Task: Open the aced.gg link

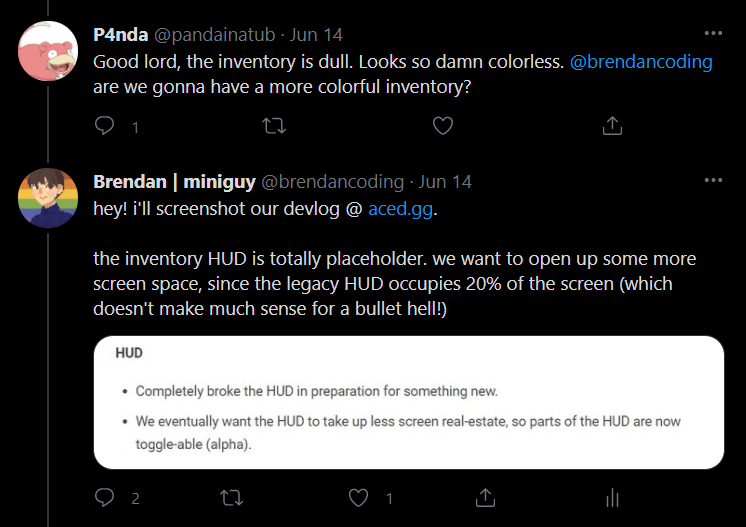Action: coord(402,209)
